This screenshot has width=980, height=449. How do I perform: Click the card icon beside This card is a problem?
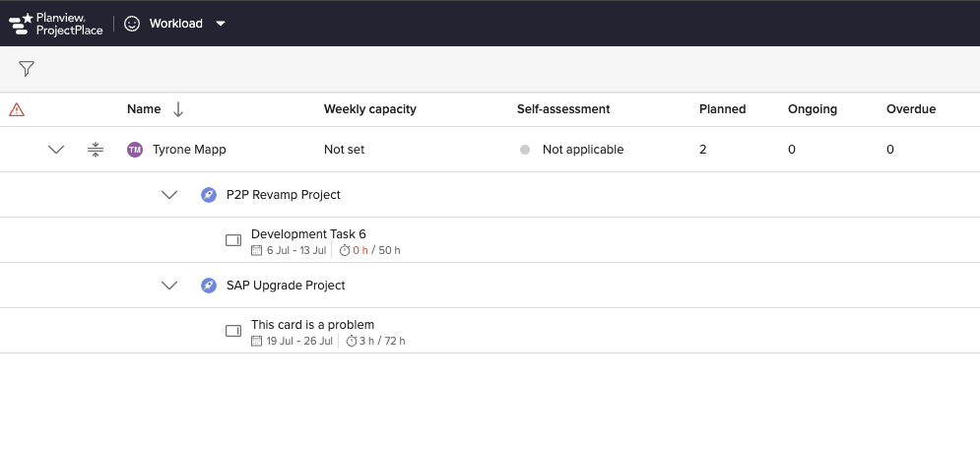(233, 331)
